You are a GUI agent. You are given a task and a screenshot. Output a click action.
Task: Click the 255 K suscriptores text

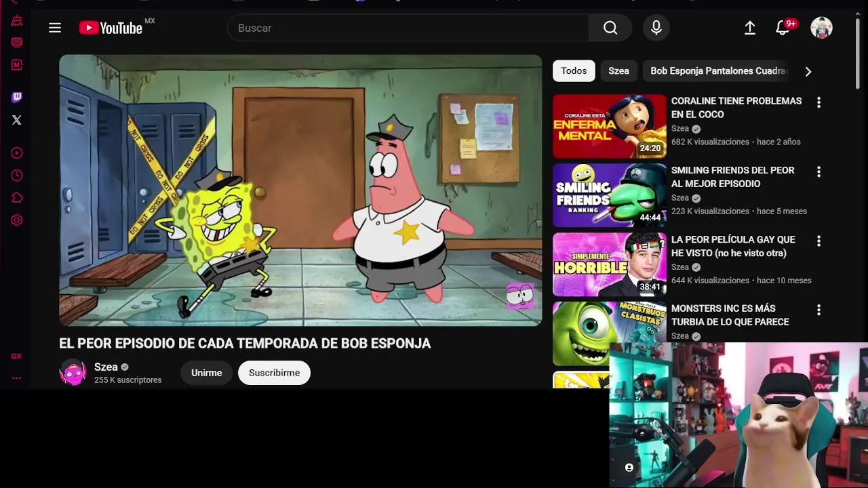pyautogui.click(x=127, y=380)
